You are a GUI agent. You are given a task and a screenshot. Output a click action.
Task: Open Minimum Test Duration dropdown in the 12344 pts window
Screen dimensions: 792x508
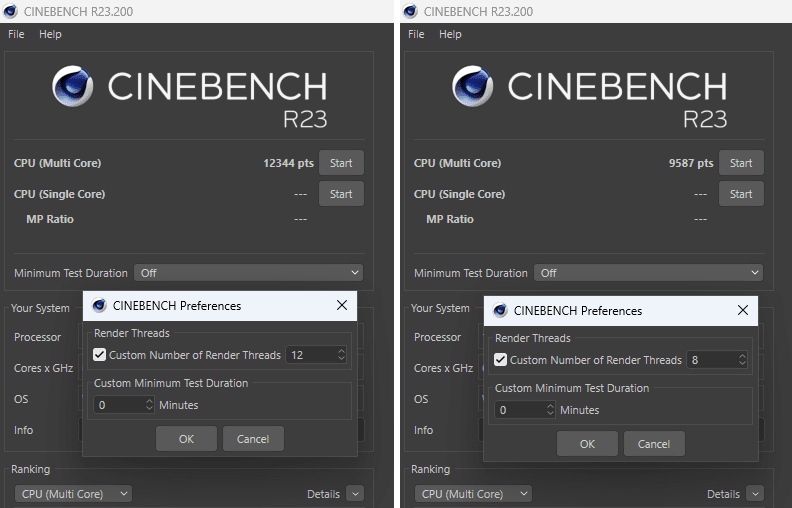pos(249,273)
